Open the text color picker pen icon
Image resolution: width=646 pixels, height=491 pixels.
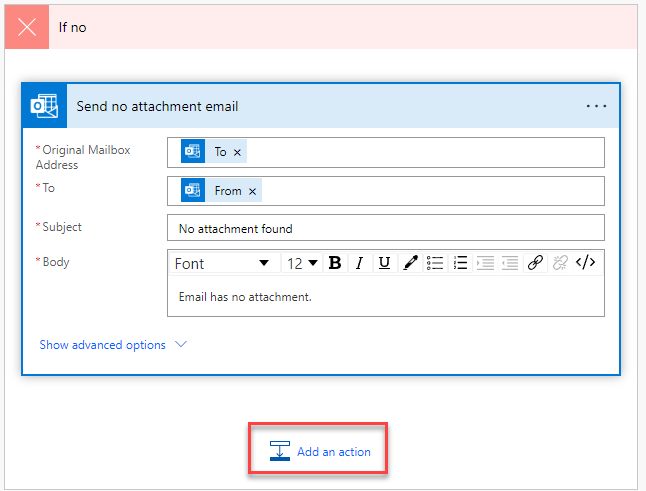(410, 262)
